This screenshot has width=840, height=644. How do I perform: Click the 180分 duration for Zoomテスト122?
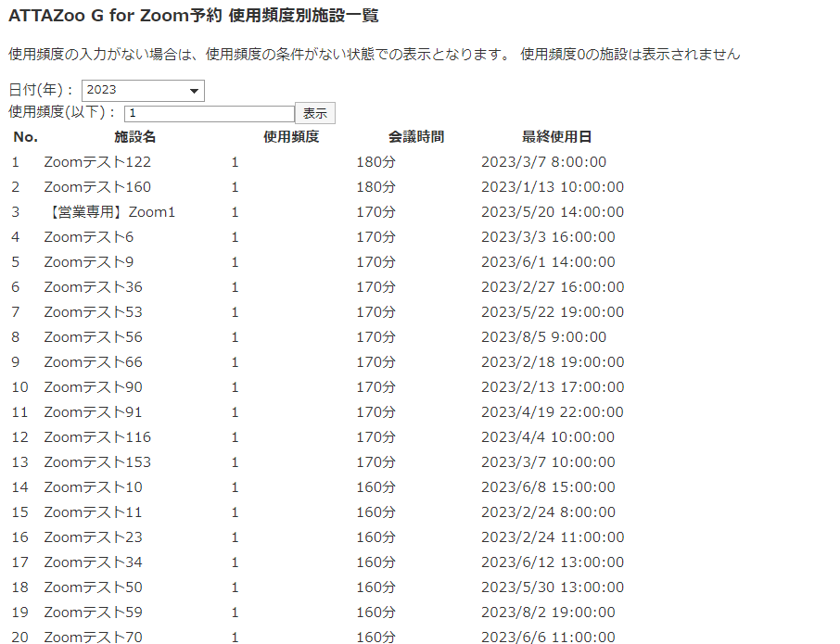[375, 162]
